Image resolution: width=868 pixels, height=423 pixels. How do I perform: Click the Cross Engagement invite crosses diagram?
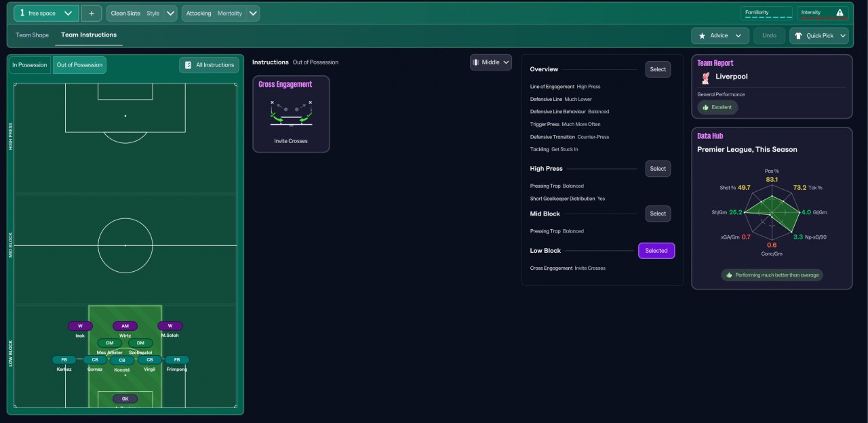(x=291, y=113)
